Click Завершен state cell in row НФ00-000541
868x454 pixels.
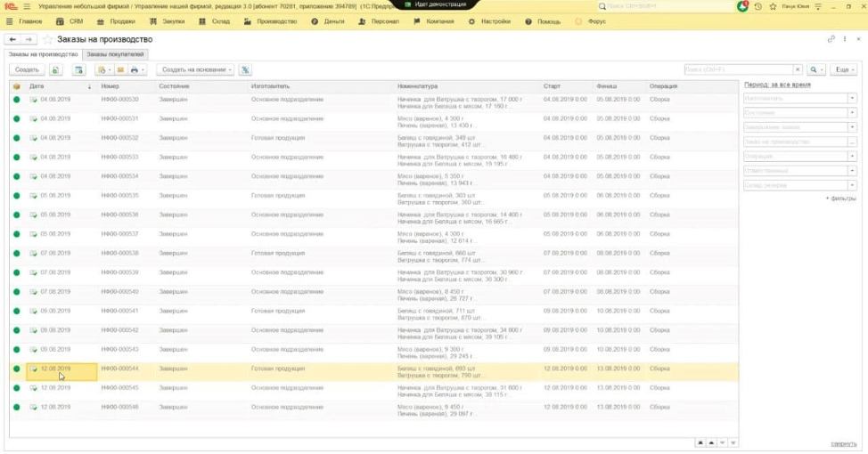tap(173, 311)
